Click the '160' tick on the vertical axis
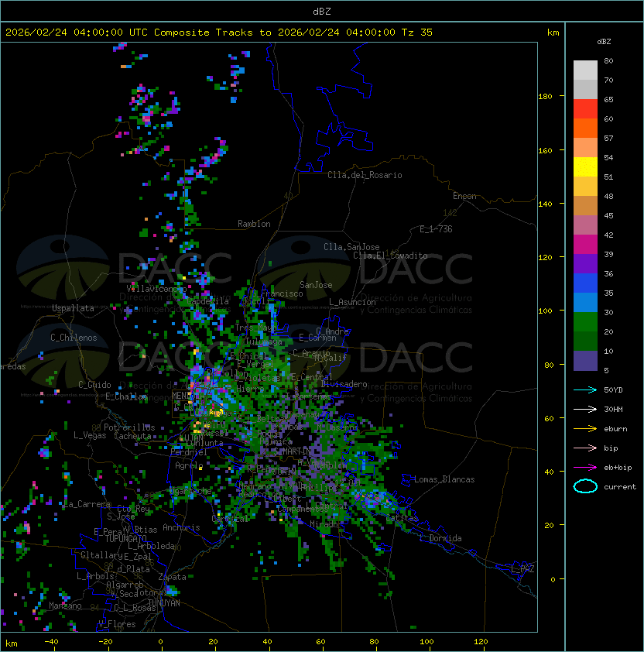 coord(545,150)
